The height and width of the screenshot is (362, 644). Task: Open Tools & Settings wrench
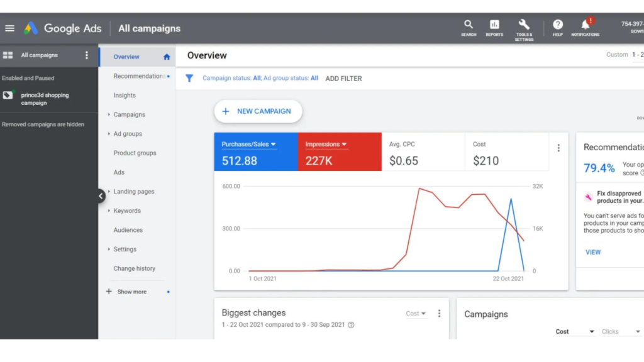click(x=524, y=30)
